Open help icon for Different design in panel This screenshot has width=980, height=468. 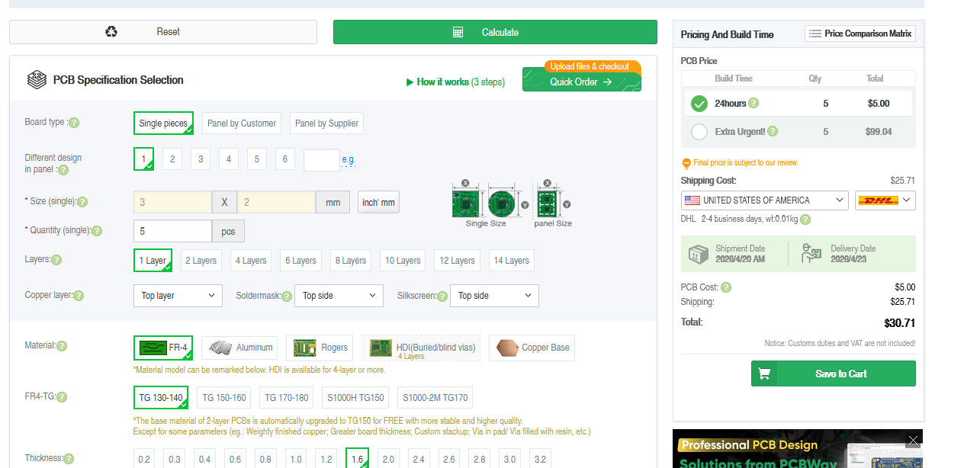(x=63, y=169)
